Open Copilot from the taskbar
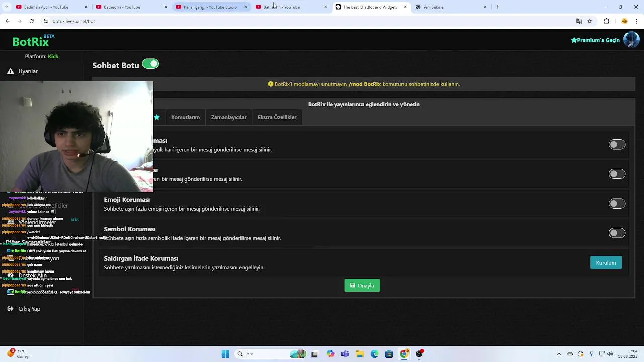This screenshot has height=362, width=644. [330, 354]
